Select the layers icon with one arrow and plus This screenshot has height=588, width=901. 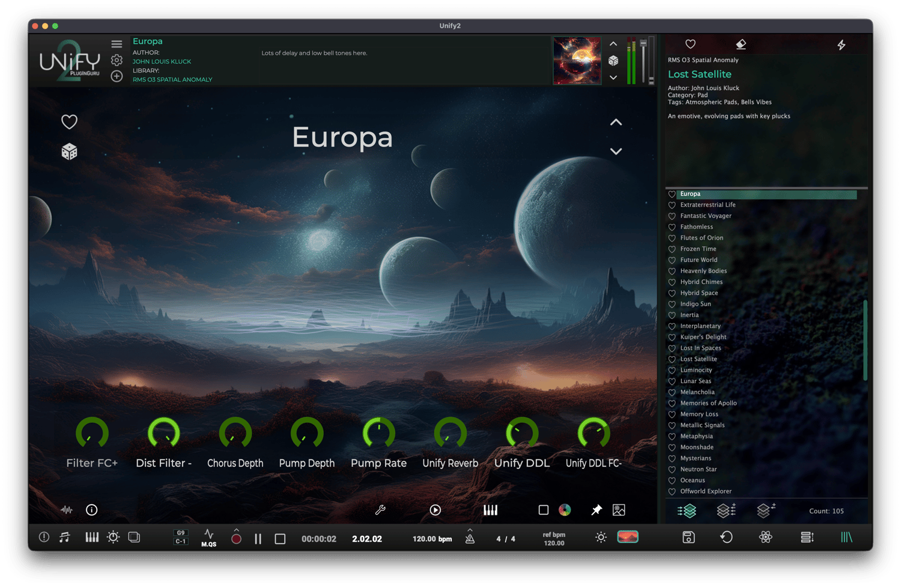pos(766,511)
